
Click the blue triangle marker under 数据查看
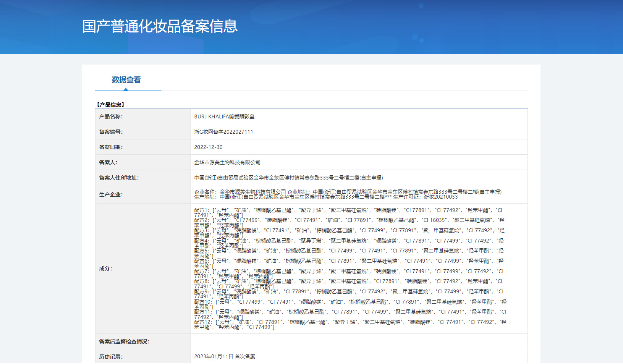[126, 89]
